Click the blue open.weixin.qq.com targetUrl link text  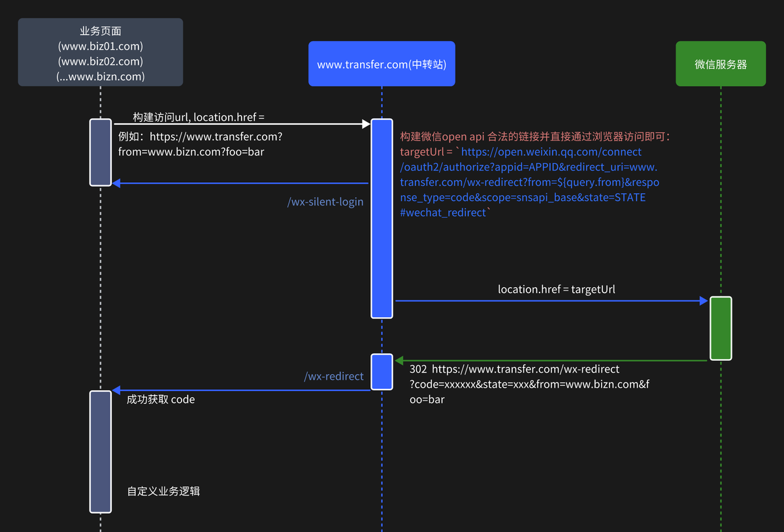[530, 182]
